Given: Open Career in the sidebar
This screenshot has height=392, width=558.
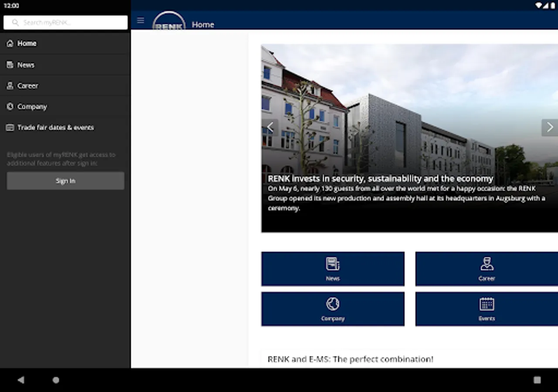Looking at the screenshot, I should 65,86.
